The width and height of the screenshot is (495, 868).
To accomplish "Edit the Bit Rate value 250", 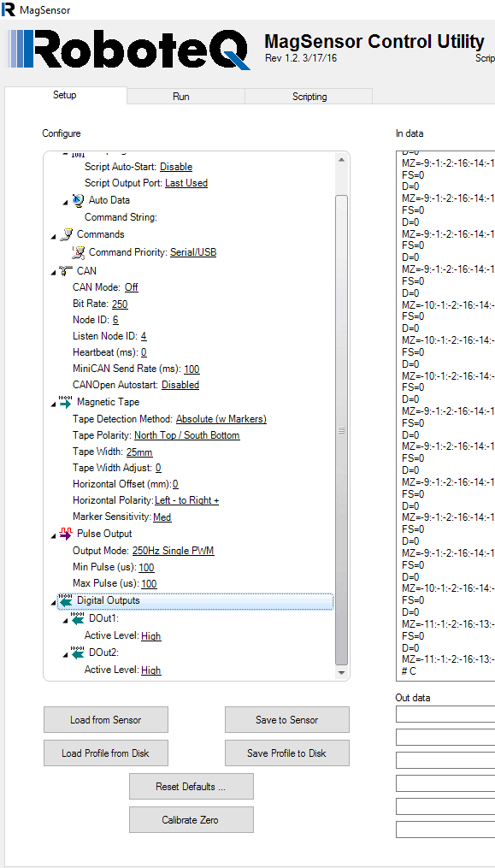I will 120,304.
